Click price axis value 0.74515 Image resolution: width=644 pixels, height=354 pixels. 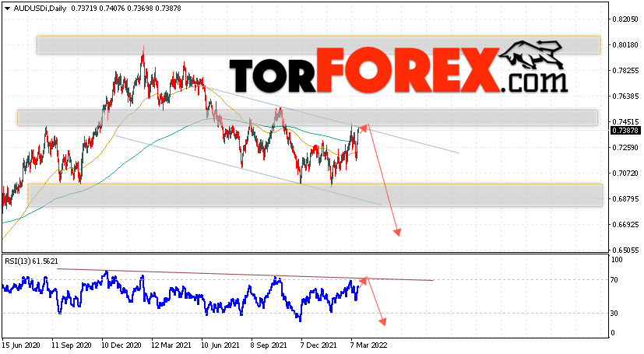click(x=625, y=122)
